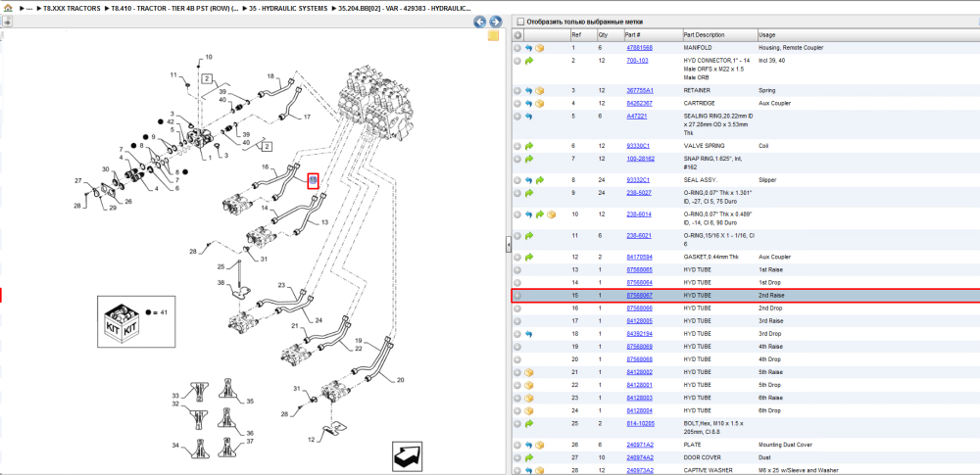This screenshot has width=980, height=475.
Task: Open part number A47221 link
Action: (x=636, y=117)
